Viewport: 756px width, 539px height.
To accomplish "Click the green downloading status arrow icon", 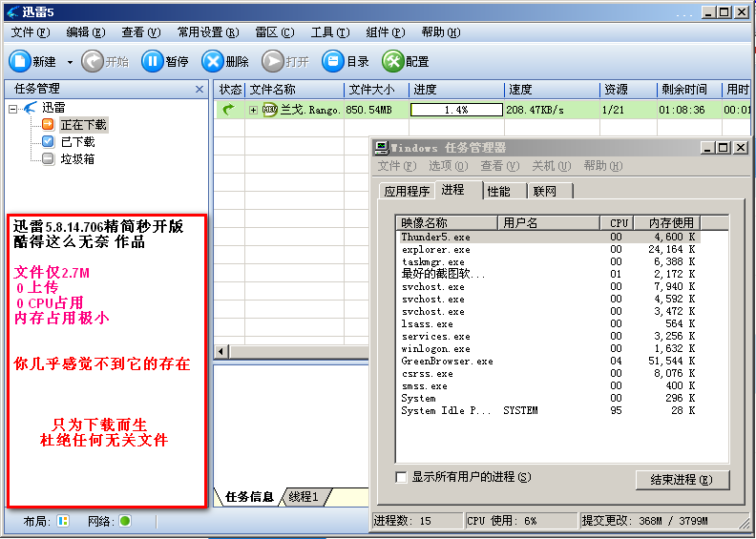I will 228,110.
